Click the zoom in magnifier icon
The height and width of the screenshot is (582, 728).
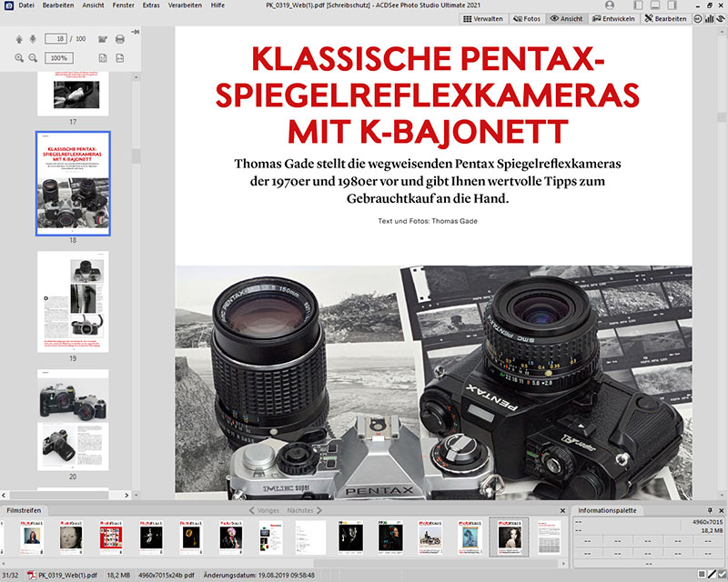tap(20, 58)
